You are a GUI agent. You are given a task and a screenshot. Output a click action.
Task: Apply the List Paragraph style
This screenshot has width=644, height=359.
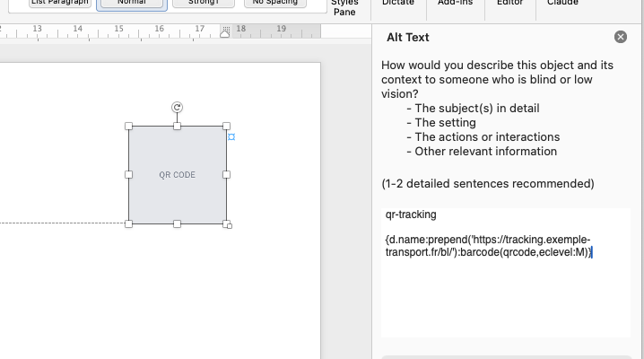(60, 4)
